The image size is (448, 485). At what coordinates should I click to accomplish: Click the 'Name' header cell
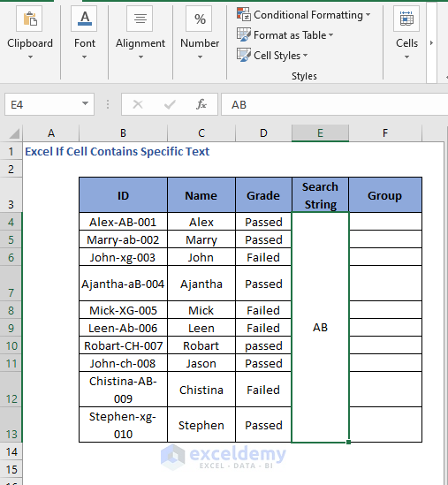[x=201, y=195]
